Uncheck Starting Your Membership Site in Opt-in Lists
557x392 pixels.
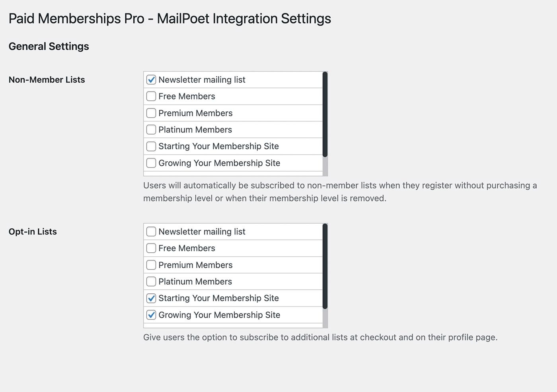151,298
